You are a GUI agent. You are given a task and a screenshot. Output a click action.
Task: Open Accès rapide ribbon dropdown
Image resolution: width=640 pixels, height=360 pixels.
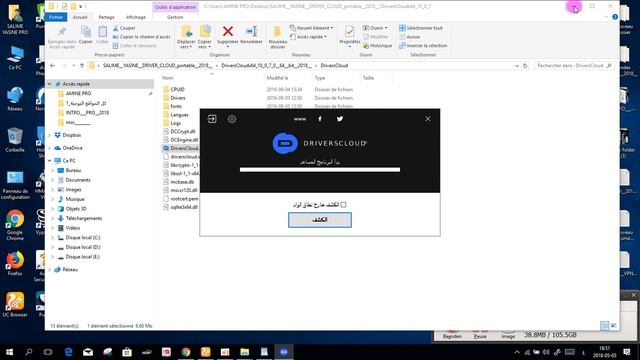(308, 37)
